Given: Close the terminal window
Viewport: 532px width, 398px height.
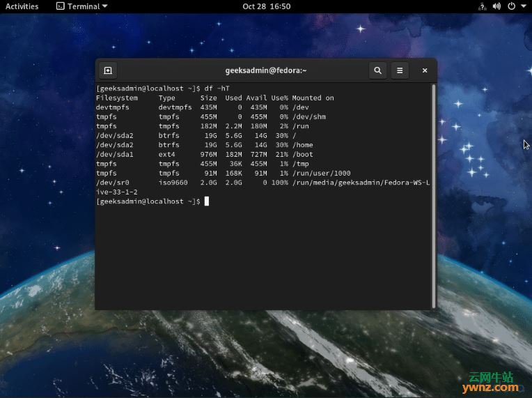Looking at the screenshot, I should (425, 70).
